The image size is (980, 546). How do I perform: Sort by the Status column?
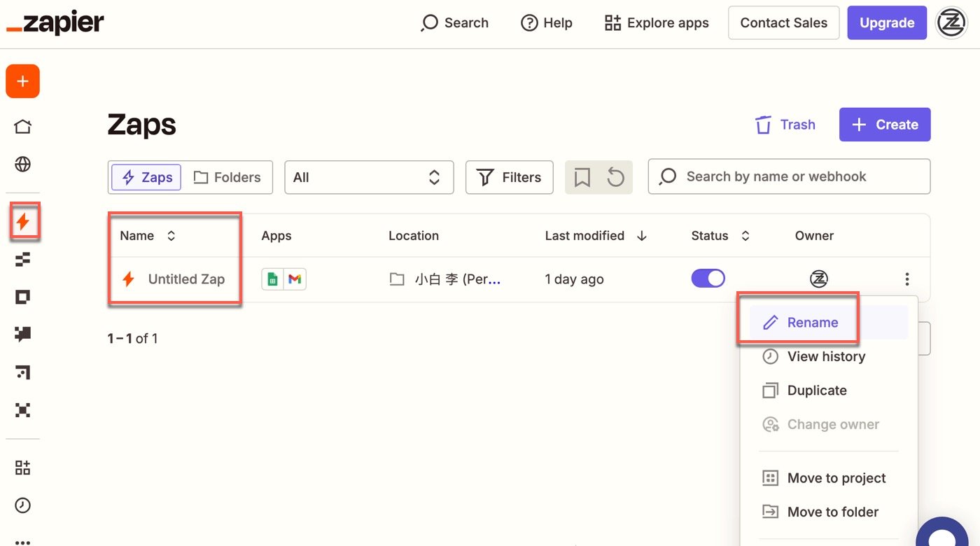click(x=720, y=236)
